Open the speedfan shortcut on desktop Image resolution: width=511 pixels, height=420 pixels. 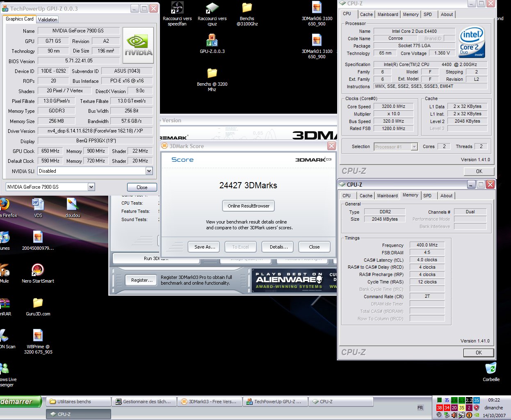click(177, 8)
